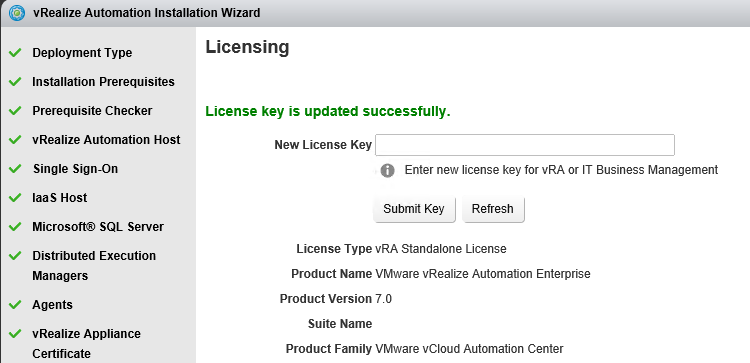The image size is (750, 363).
Task: Click 'VMware vRealize Automation Enterprise' product name
Action: coord(483,274)
